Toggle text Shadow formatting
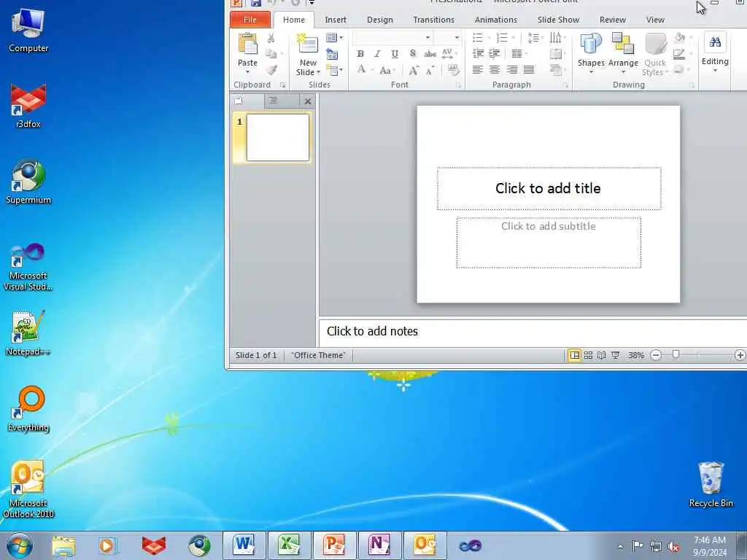The height and width of the screenshot is (560, 747). pyautogui.click(x=413, y=54)
